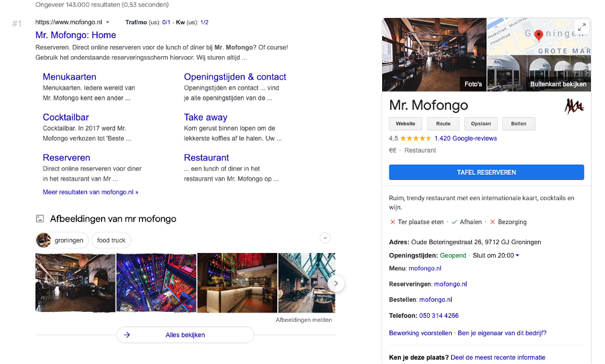This screenshot has width=605, height=364.
Task: Open third image of bar counter
Action: point(238,282)
